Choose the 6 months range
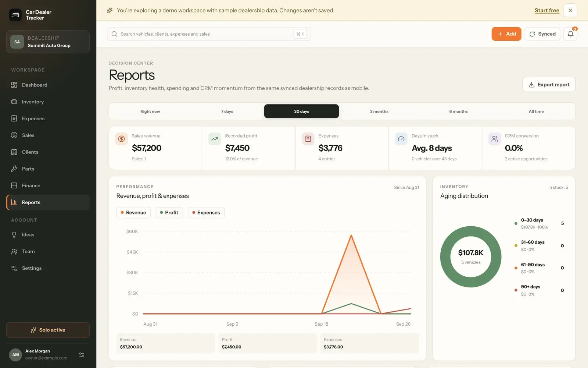Screen dimensions: 588x368 (x=458, y=112)
